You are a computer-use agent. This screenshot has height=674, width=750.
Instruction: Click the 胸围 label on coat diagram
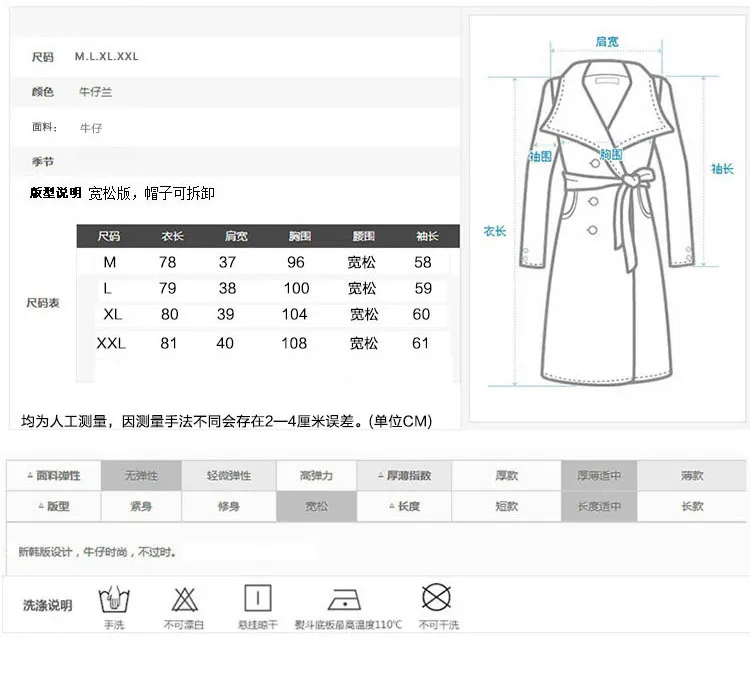pos(611,155)
